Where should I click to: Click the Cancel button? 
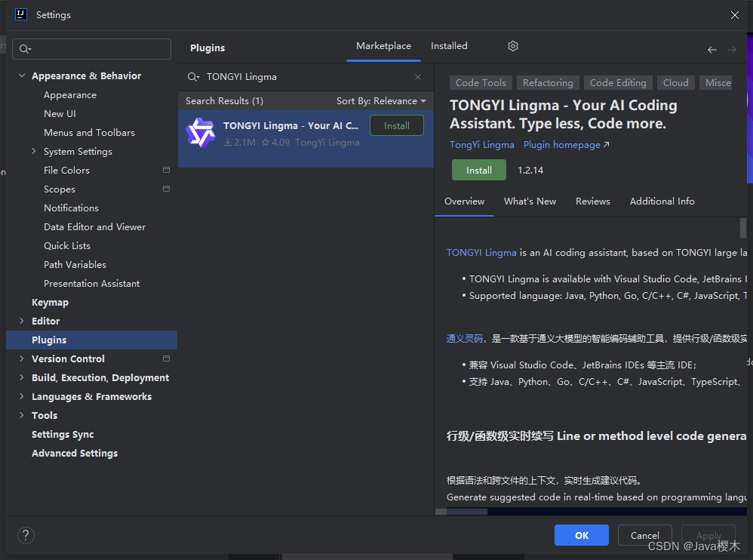(644, 535)
